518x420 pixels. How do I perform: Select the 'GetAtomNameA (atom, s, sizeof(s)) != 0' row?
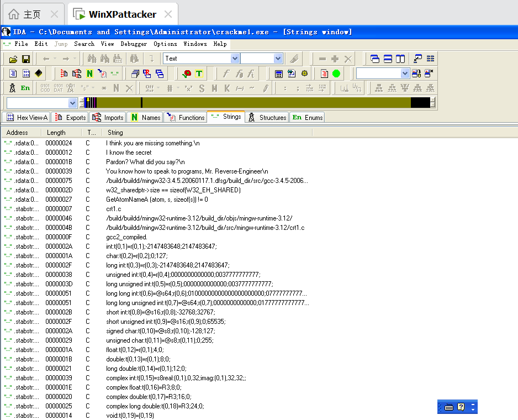point(157,200)
